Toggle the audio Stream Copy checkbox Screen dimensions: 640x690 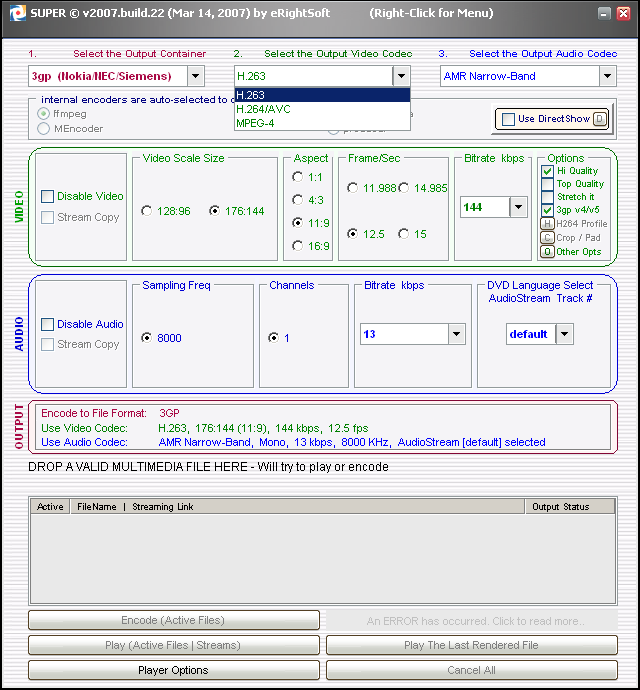(48, 344)
